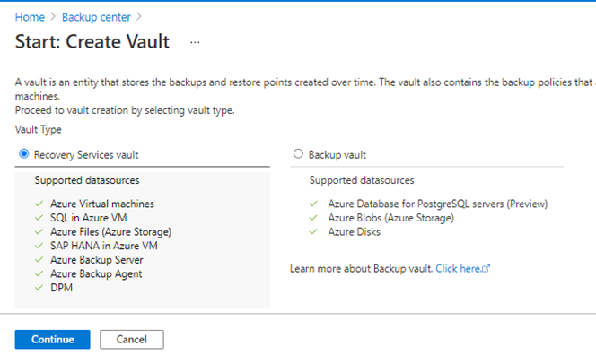Follow the Click here link
Screen dimensions: 596x364
458,268
